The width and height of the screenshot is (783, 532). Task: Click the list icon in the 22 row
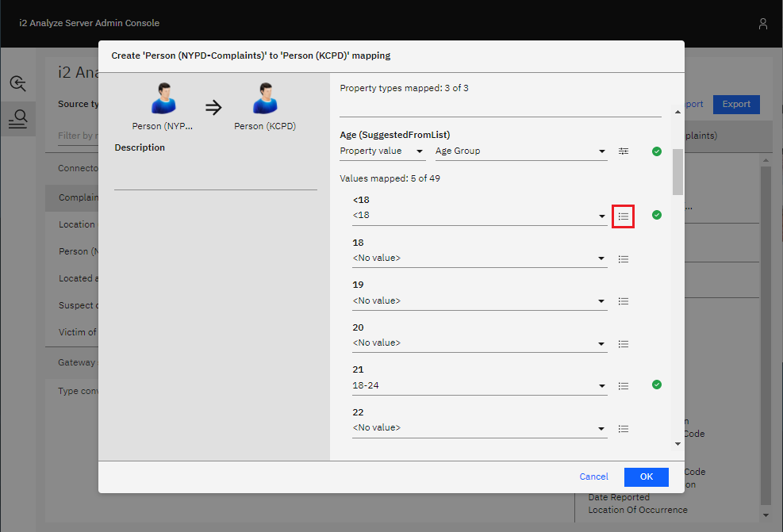[x=623, y=429]
